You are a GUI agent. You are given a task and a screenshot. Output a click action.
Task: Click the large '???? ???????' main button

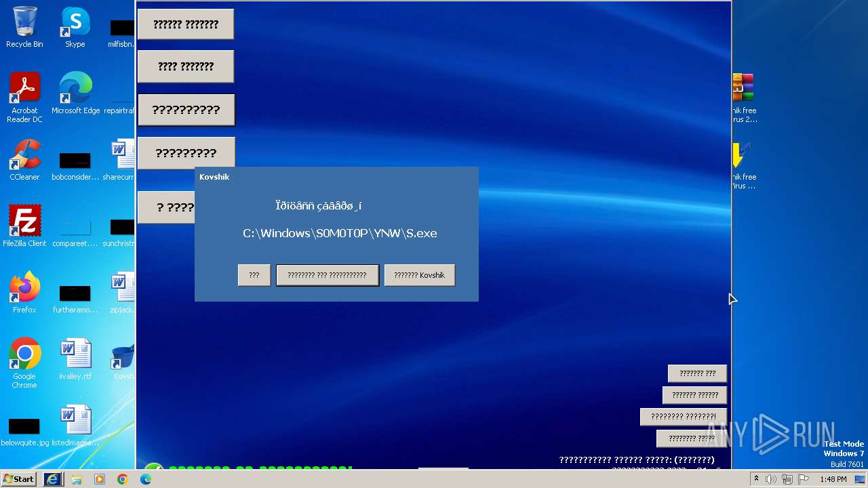186,66
